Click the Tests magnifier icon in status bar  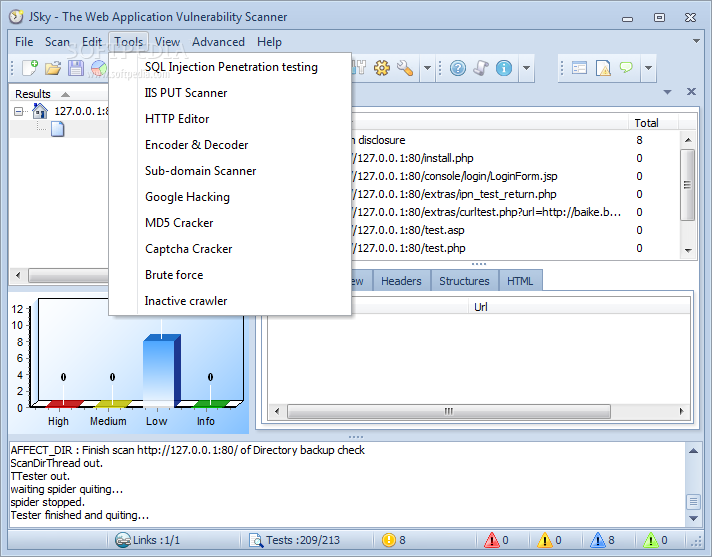[256, 540]
